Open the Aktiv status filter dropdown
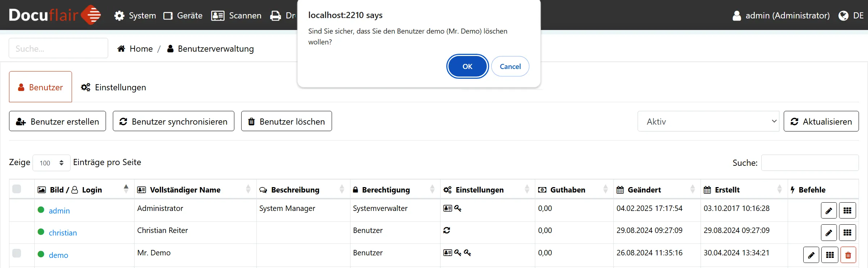The image size is (868, 268). [x=708, y=121]
